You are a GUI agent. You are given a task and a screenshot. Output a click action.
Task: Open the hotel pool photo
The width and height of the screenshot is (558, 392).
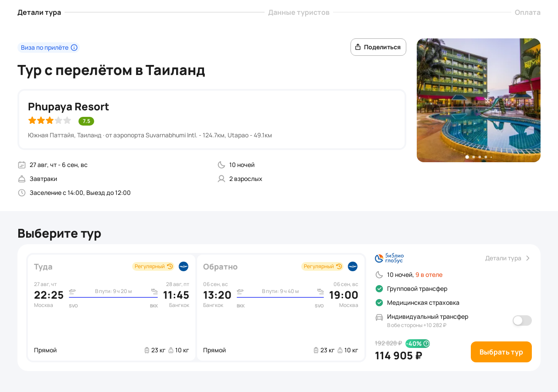click(479, 100)
